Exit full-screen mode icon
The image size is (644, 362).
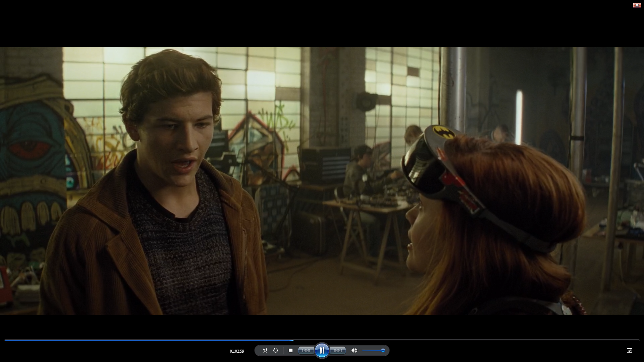pos(629,350)
